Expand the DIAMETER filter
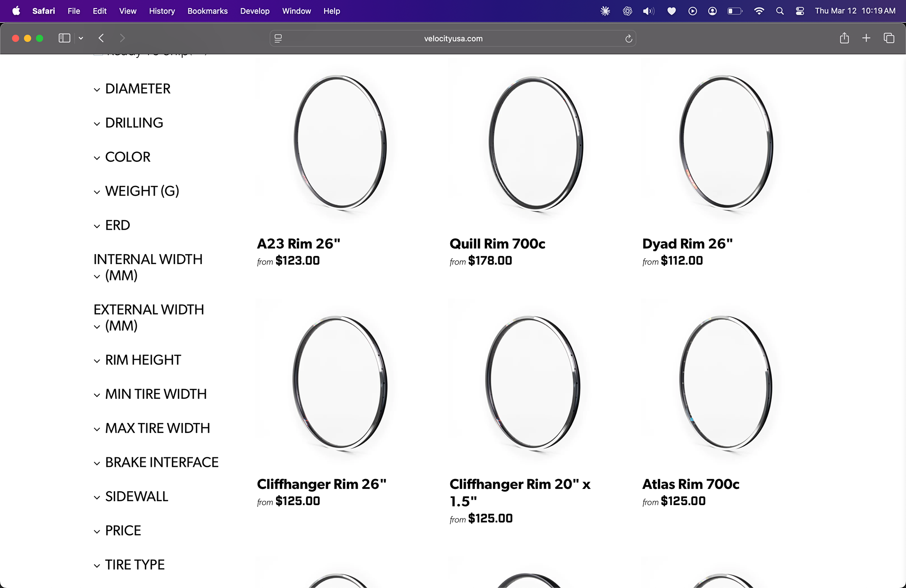The width and height of the screenshot is (906, 588). [x=137, y=89]
